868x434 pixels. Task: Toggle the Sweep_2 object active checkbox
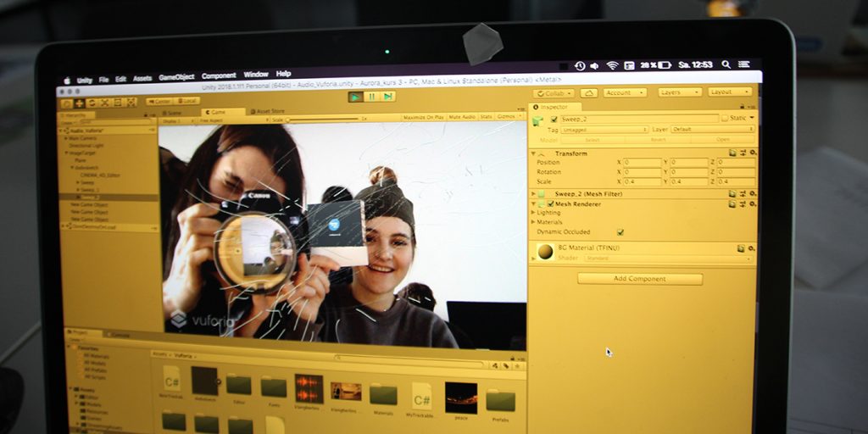tap(554, 120)
